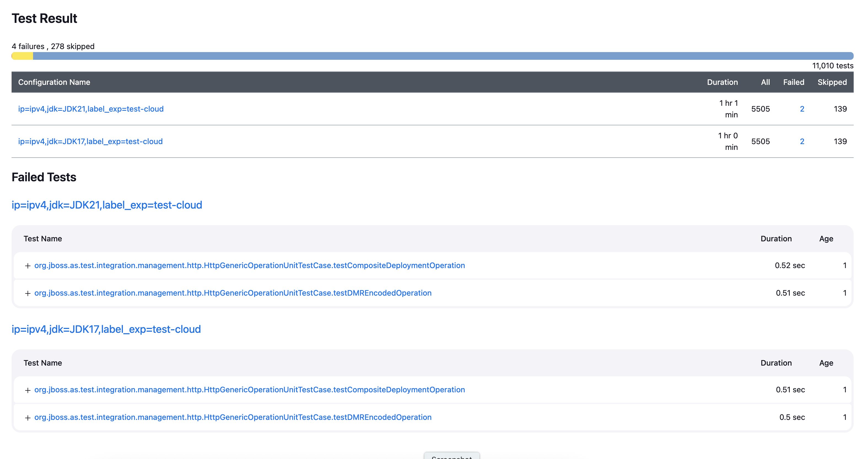The height and width of the screenshot is (459, 868).
Task: Expand JDK17 testCompositeDeploymentOperation plus icon
Action: click(x=28, y=390)
